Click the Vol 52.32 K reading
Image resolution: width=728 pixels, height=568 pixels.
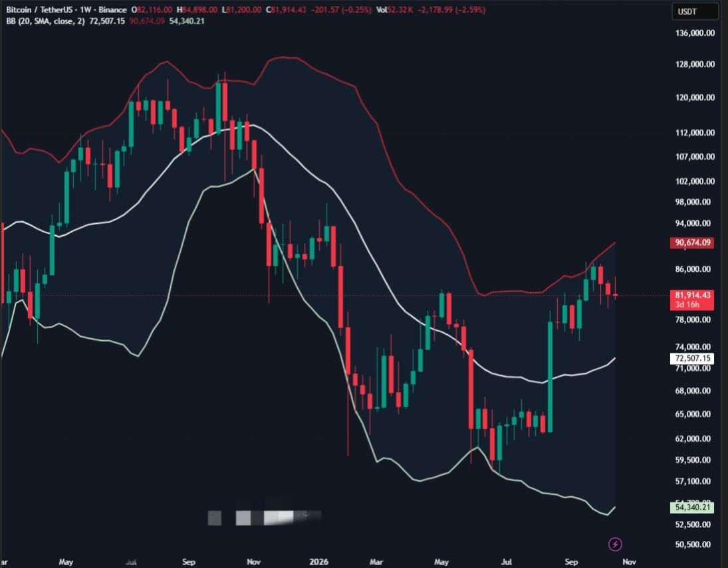tap(394, 10)
